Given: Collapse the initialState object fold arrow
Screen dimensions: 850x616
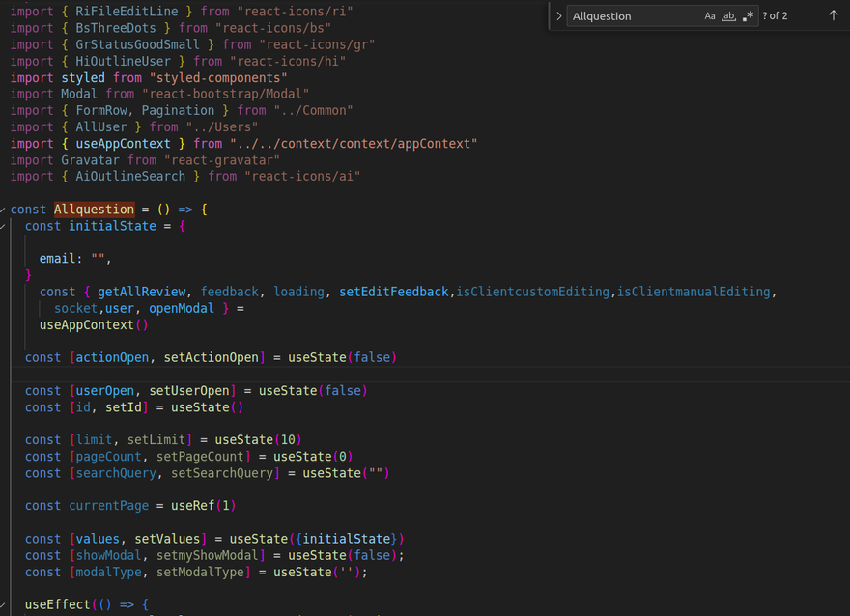Looking at the screenshot, I should point(4,226).
